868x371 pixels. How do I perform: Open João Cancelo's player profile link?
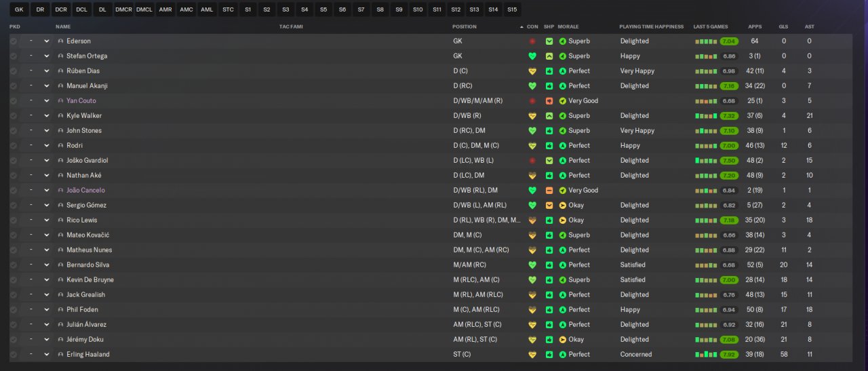[x=85, y=191]
